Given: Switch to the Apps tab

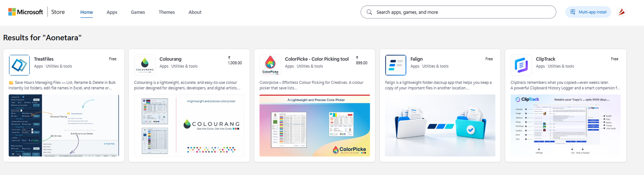Looking at the screenshot, I should pos(112,12).
